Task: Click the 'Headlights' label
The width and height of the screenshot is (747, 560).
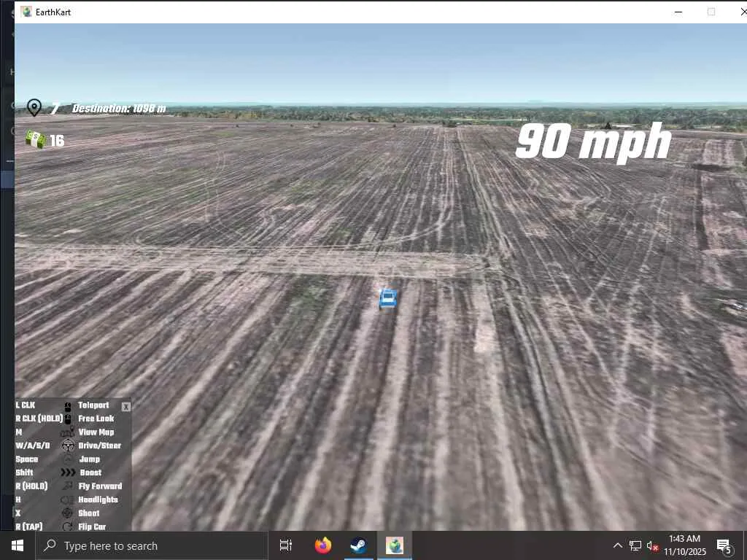Action: coord(98,499)
